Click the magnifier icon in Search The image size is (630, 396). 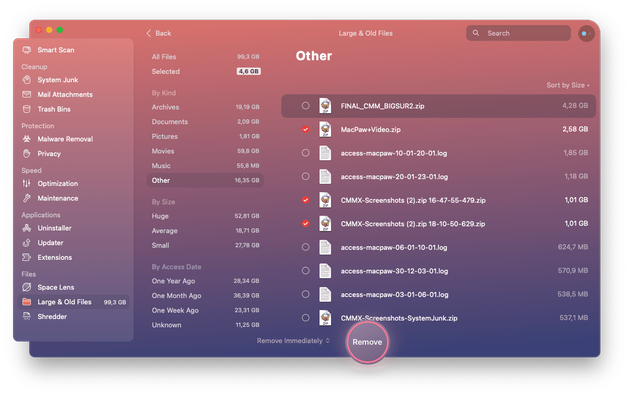[x=476, y=33]
